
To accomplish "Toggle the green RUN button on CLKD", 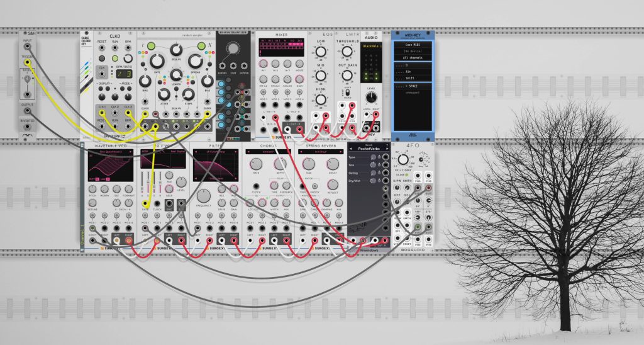I will pos(115,59).
